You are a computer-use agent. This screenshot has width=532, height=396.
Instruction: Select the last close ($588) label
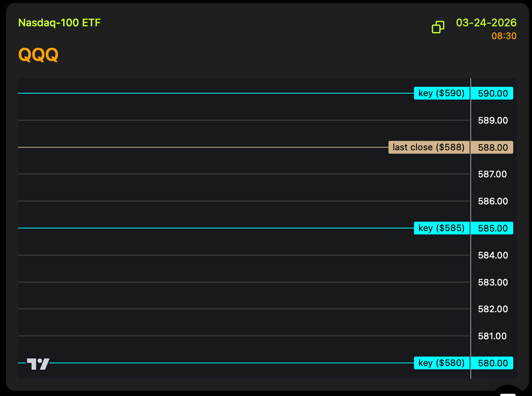coord(429,147)
